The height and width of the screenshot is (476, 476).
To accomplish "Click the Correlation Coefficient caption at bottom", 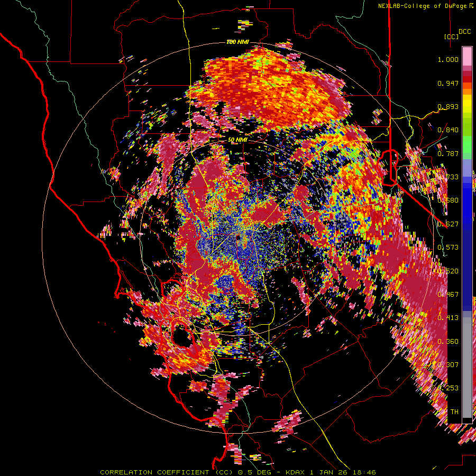I will coord(238,472).
